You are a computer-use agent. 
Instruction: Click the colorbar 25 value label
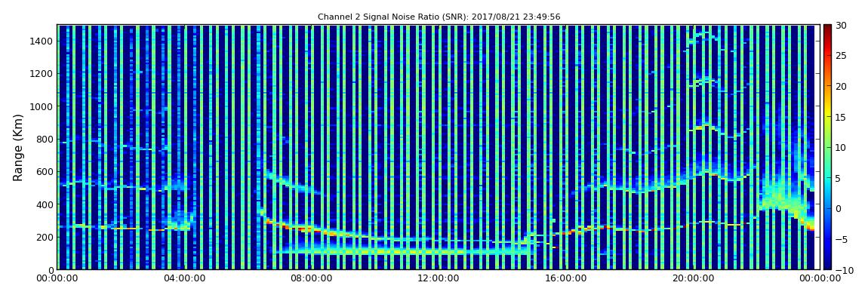pyautogui.click(x=840, y=56)
